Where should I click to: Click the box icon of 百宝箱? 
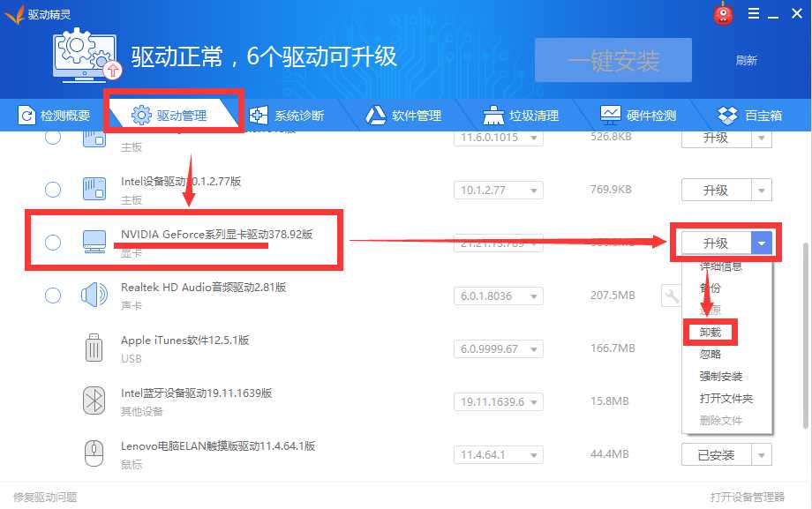(727, 115)
